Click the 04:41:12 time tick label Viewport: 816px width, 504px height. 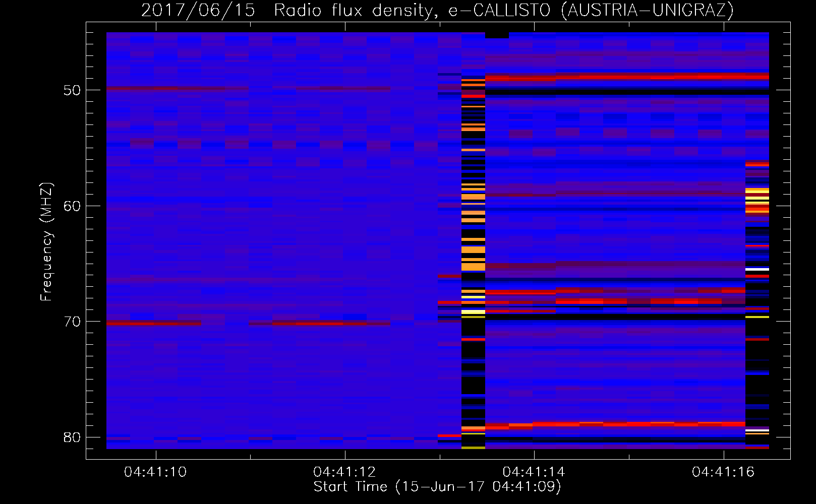point(344,472)
